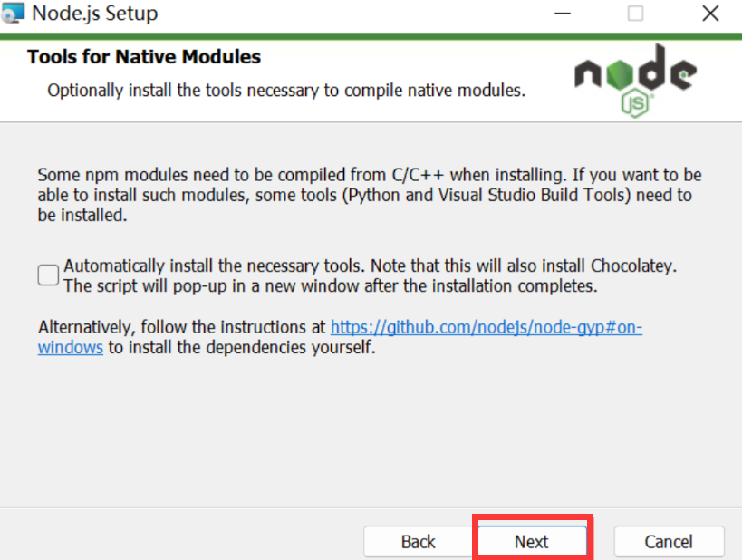Cancel the Node.js setup
The width and height of the screenshot is (742, 560).
tap(669, 541)
